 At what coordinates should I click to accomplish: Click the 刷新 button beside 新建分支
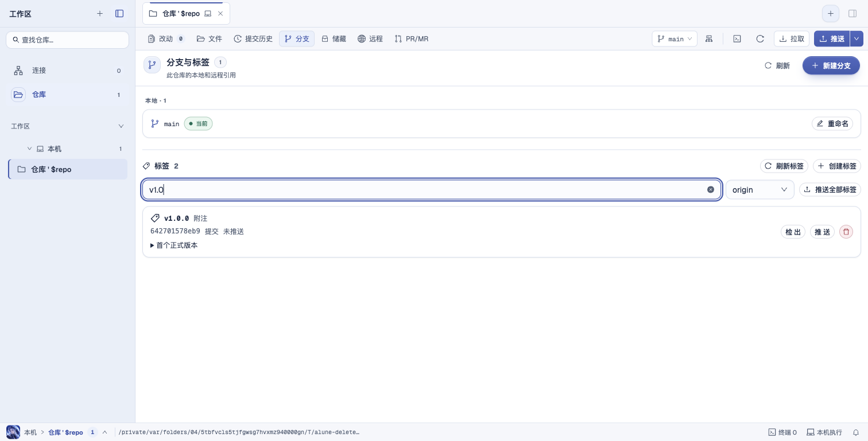777,65
